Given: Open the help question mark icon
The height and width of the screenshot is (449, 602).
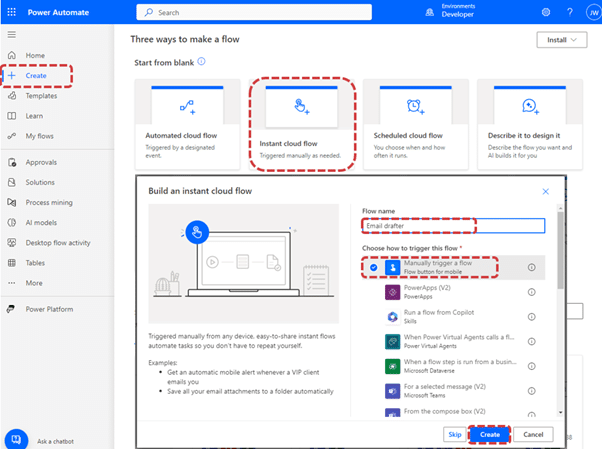Looking at the screenshot, I should click(x=570, y=12).
